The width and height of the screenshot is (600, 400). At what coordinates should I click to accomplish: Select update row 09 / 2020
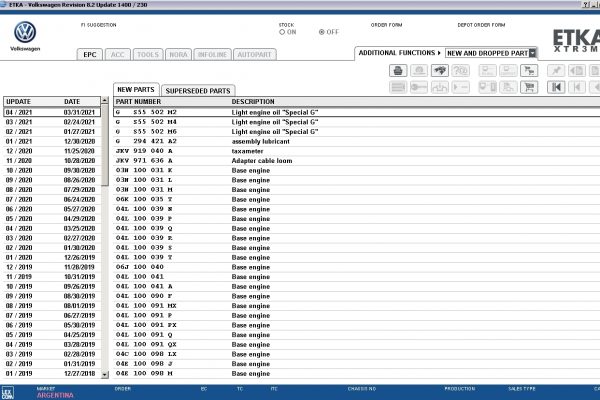click(x=52, y=180)
